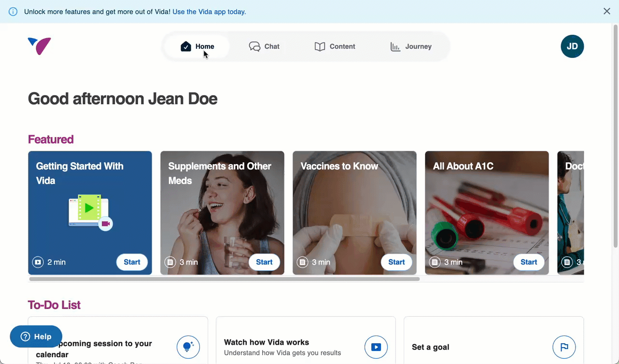Click the Good afternoon Jean Doe greeting

pyautogui.click(x=123, y=98)
